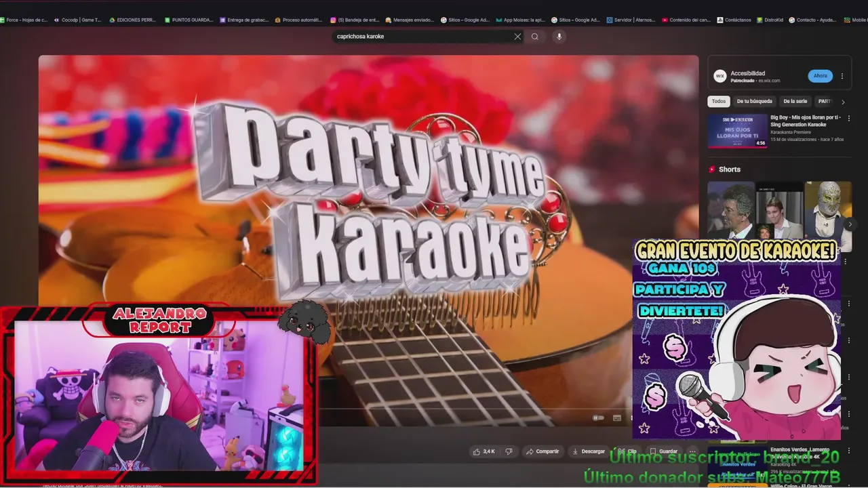Like the video showing 3,4 K
868x488 pixels.
click(x=484, y=451)
